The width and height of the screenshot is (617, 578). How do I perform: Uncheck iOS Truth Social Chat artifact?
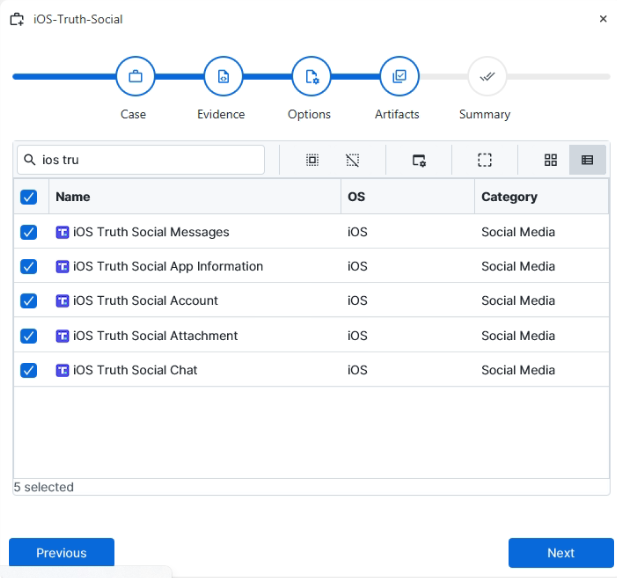(x=29, y=370)
